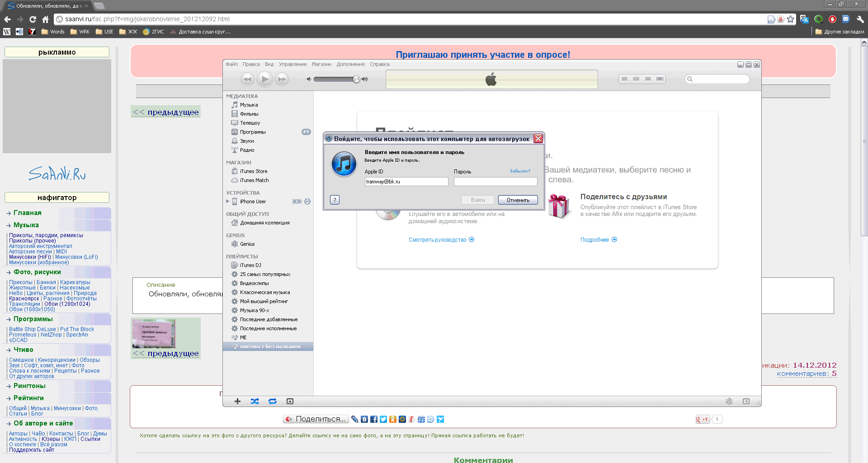Screen dimensions: 868x463
Task: Click the browser reload icon
Action: coord(33,19)
